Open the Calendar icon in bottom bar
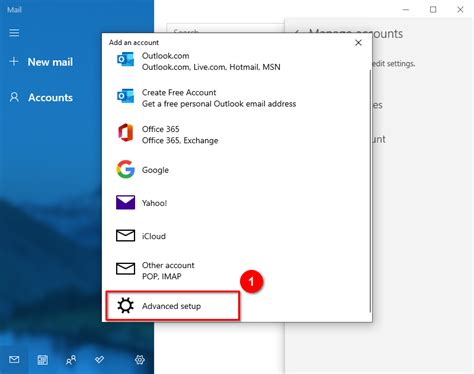 [x=42, y=360]
